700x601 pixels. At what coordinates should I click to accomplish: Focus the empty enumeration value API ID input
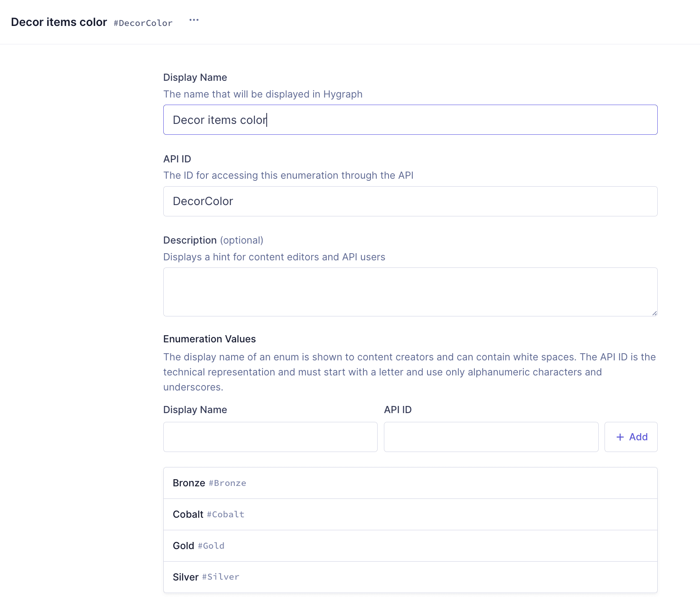pos(491,437)
